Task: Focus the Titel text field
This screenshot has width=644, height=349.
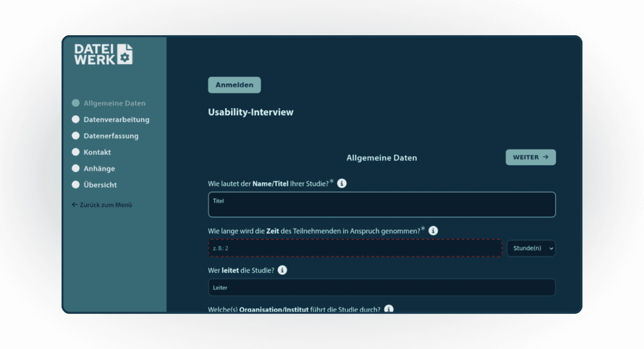Action: tap(382, 205)
